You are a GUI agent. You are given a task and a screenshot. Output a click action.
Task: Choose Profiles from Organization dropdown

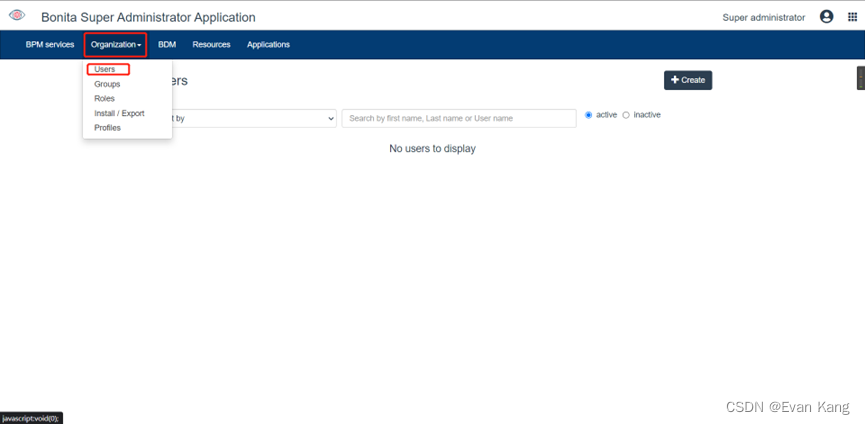(x=107, y=127)
